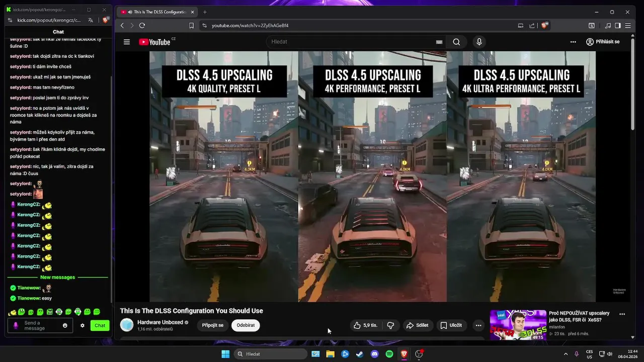The width and height of the screenshot is (644, 362).
Task: Open YouTube settings three-dots menu in header
Action: pos(573,42)
